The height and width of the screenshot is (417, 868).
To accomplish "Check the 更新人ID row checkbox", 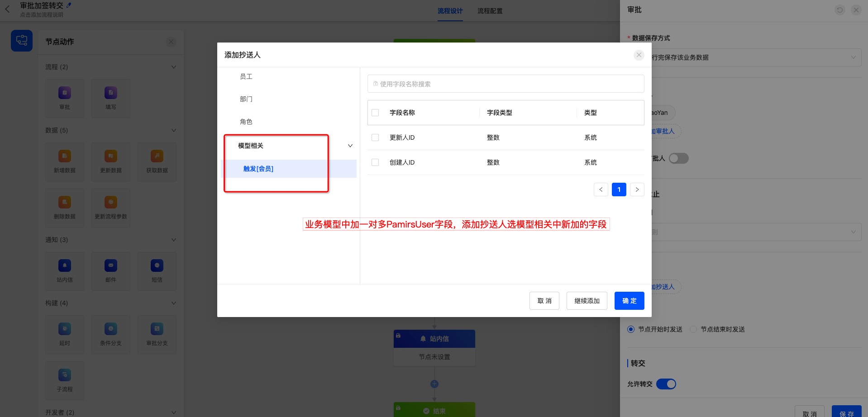I will [x=375, y=137].
